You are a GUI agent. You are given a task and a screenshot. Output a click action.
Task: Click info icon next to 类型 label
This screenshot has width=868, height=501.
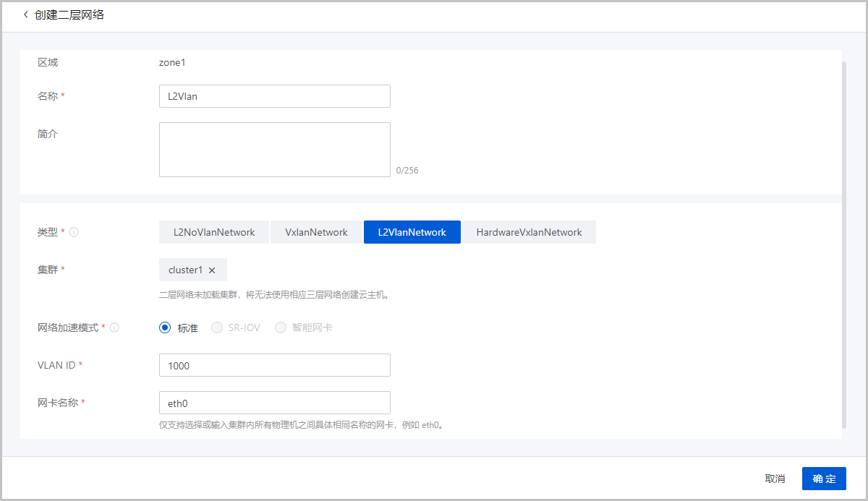coord(74,232)
